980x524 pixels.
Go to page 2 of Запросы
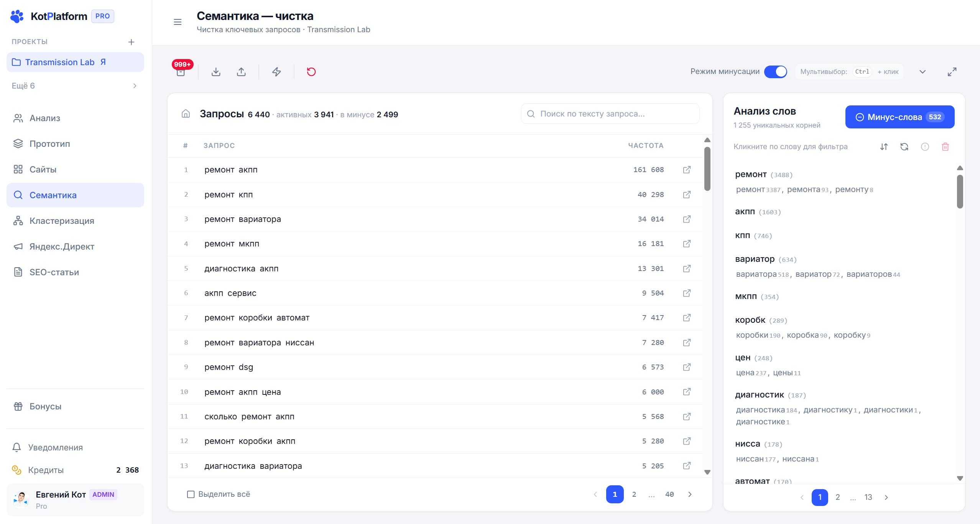tap(634, 494)
